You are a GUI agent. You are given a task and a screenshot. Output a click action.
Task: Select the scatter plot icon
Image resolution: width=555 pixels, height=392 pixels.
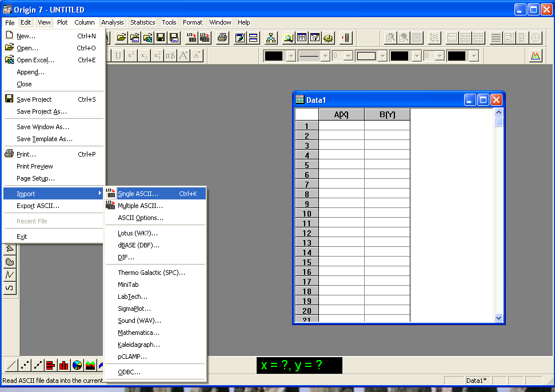(x=25, y=365)
